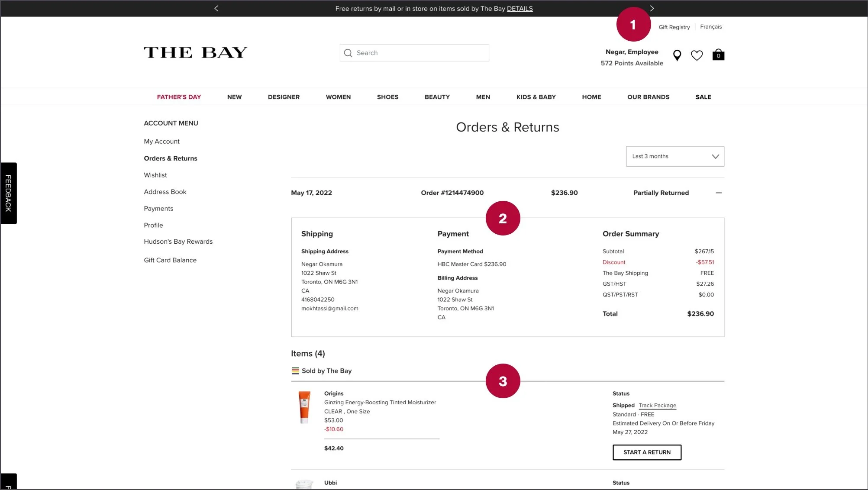This screenshot has height=490, width=868.
Task: Open the Last 3 months dropdown
Action: click(675, 156)
